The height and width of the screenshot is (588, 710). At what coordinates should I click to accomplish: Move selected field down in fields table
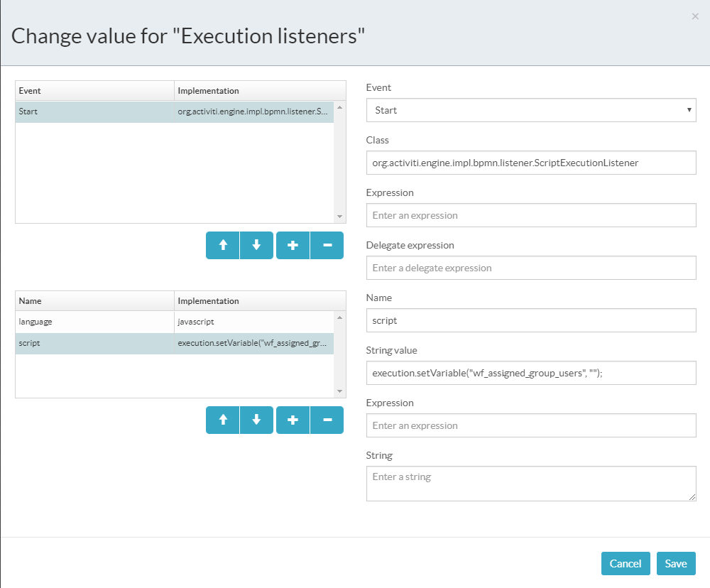[x=257, y=420]
